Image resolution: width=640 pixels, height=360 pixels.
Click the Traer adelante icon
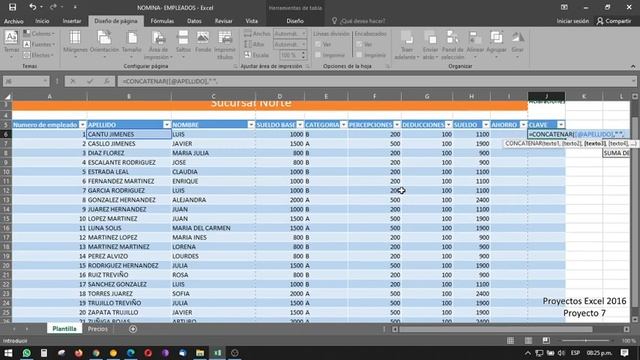point(407,45)
